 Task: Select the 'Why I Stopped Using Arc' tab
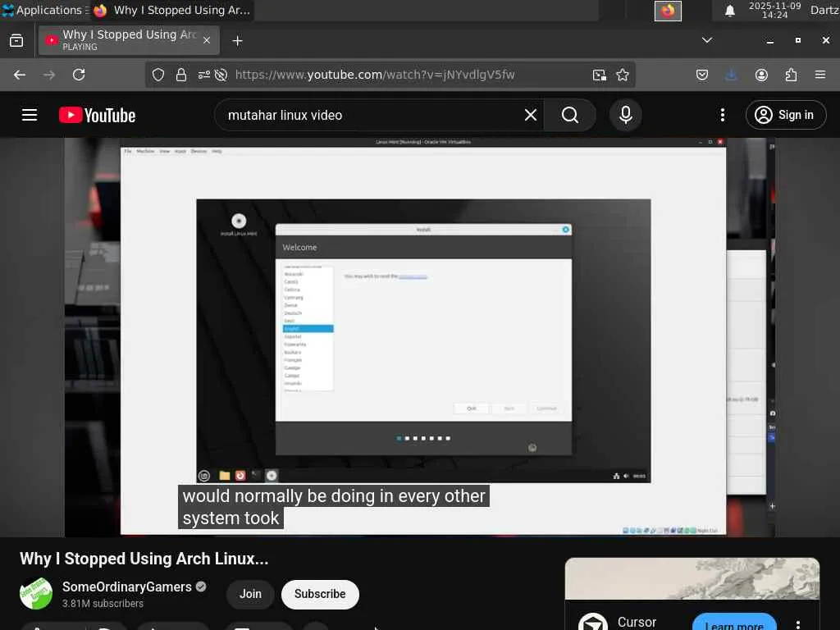[129, 40]
